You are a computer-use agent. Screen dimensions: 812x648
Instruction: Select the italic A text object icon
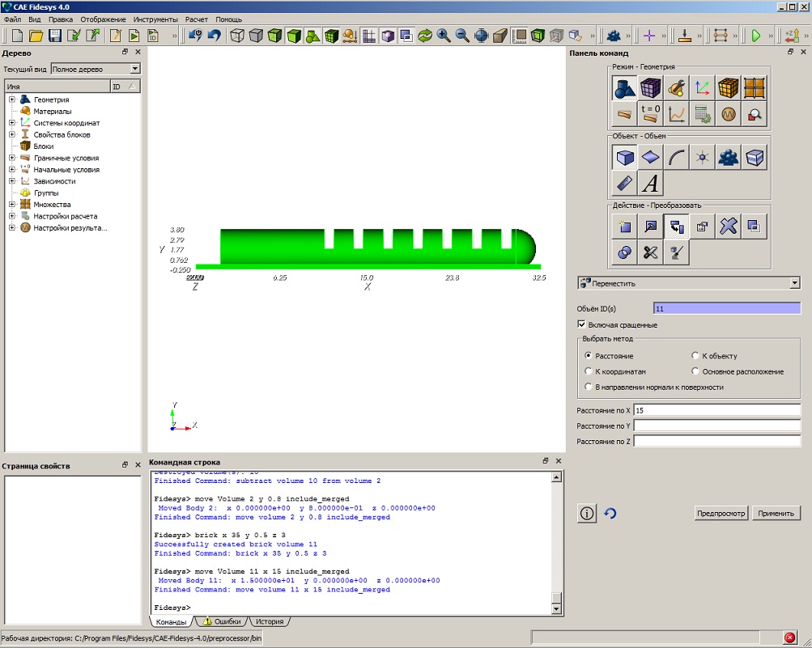coord(650,183)
